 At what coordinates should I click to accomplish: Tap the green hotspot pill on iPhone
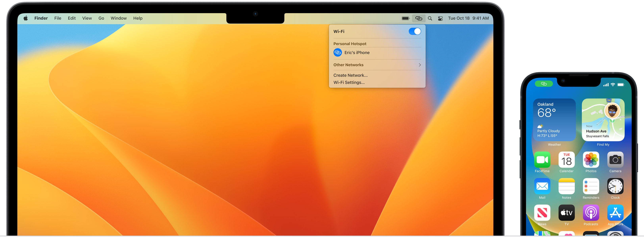pyautogui.click(x=544, y=84)
